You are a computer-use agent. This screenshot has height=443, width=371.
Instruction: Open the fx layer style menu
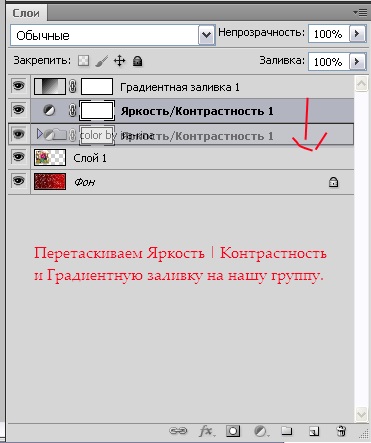tap(207, 431)
